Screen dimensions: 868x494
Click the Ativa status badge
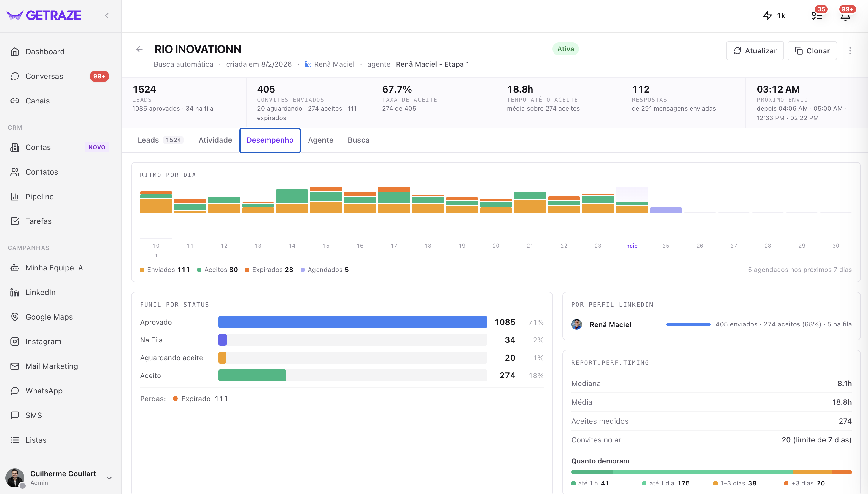(565, 49)
